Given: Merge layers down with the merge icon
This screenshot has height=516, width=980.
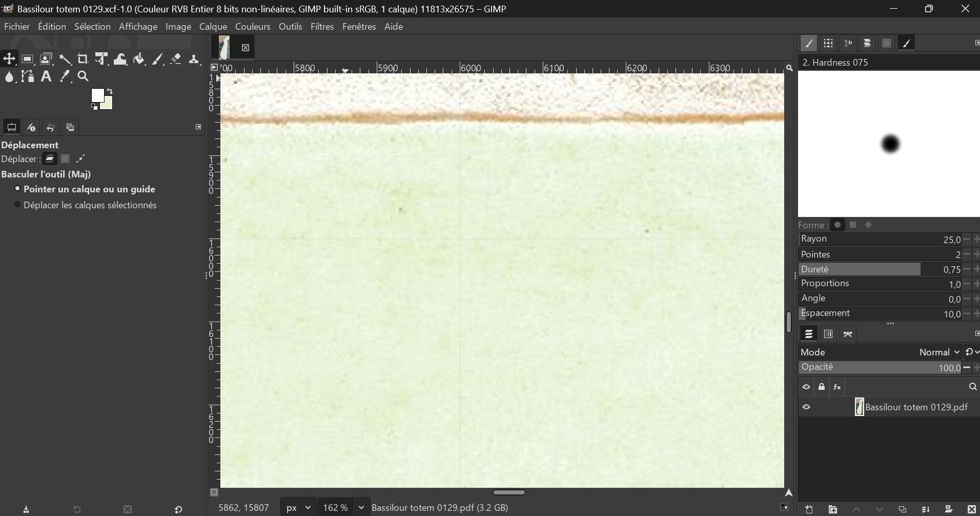Looking at the screenshot, I should click(x=926, y=509).
